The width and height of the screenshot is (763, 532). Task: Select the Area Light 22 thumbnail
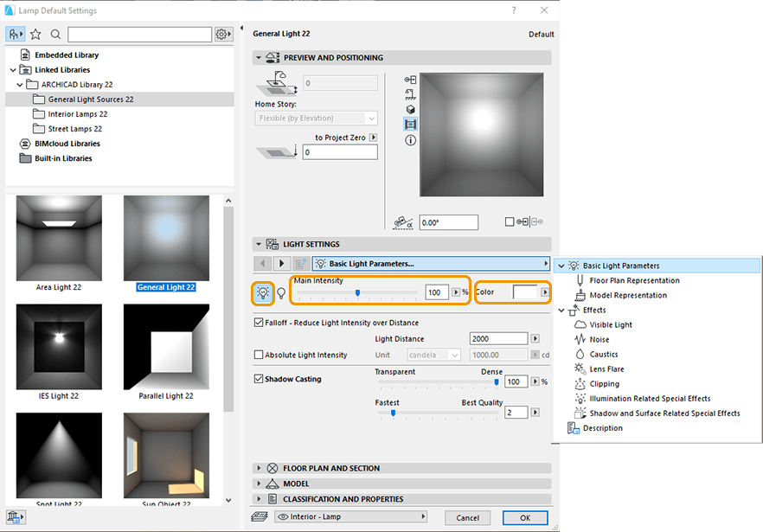click(59, 238)
